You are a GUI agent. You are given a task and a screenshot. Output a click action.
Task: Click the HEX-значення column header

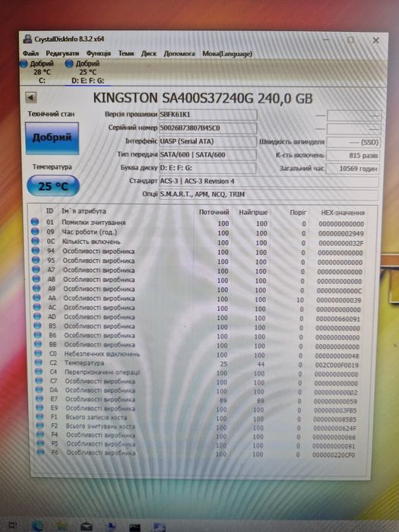pyautogui.click(x=343, y=213)
